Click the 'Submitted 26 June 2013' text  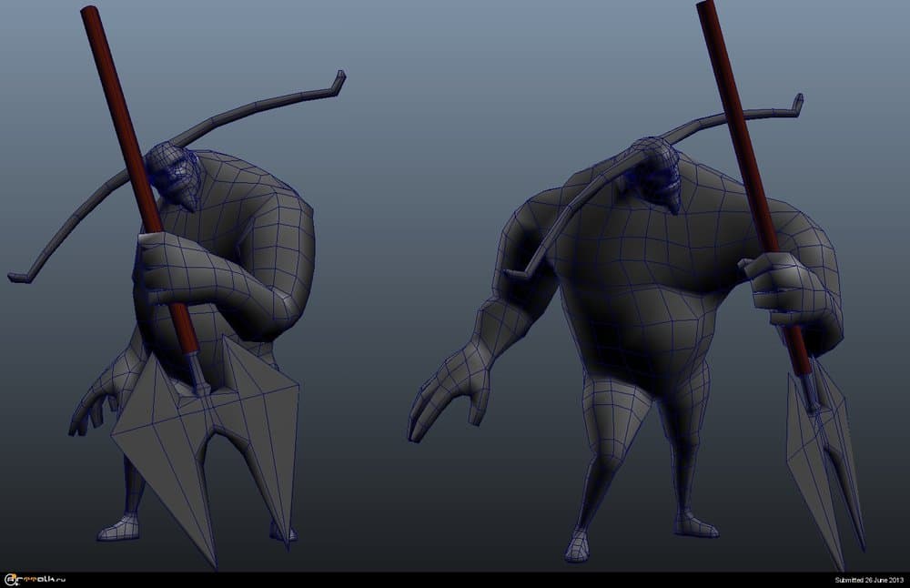point(869,580)
